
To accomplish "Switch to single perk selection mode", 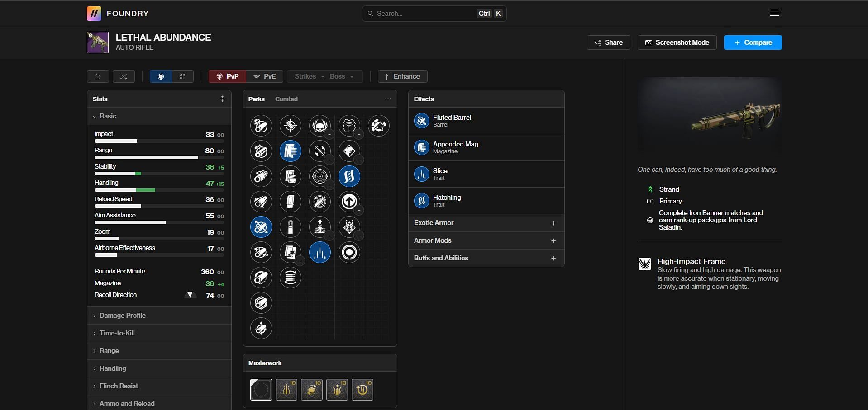I will click(161, 76).
